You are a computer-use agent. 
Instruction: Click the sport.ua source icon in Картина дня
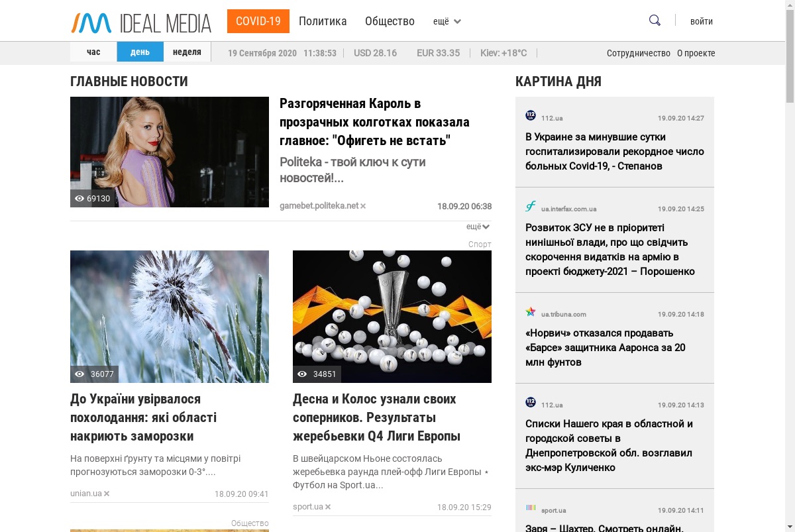531,508
